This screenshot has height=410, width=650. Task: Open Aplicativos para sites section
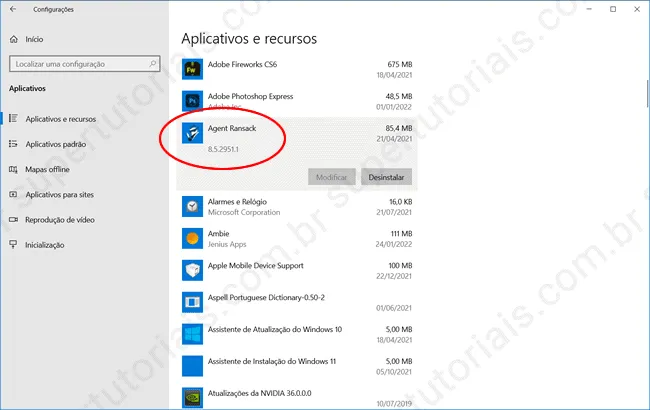pos(60,195)
